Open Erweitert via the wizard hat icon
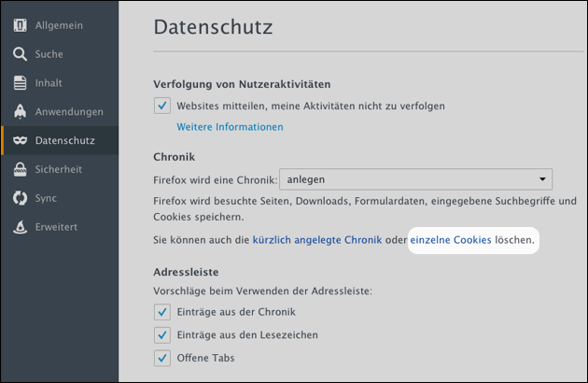Viewport: 588px width, 383px height. [x=20, y=228]
